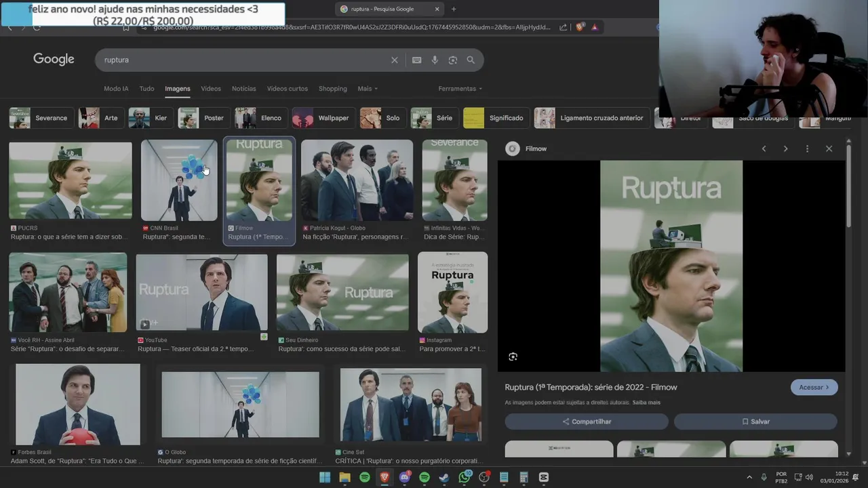Open the volume control in the system tray
Screen dimensions: 868x488
click(x=809, y=477)
